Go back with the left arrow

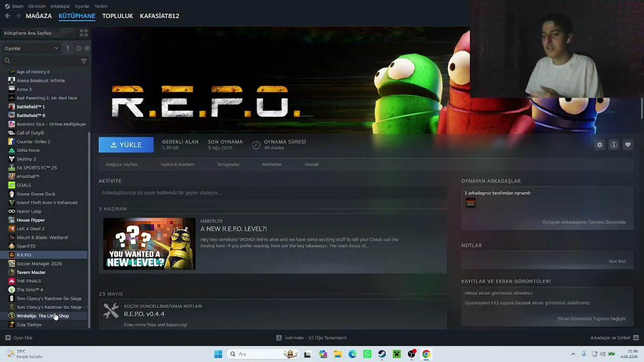click(8, 16)
